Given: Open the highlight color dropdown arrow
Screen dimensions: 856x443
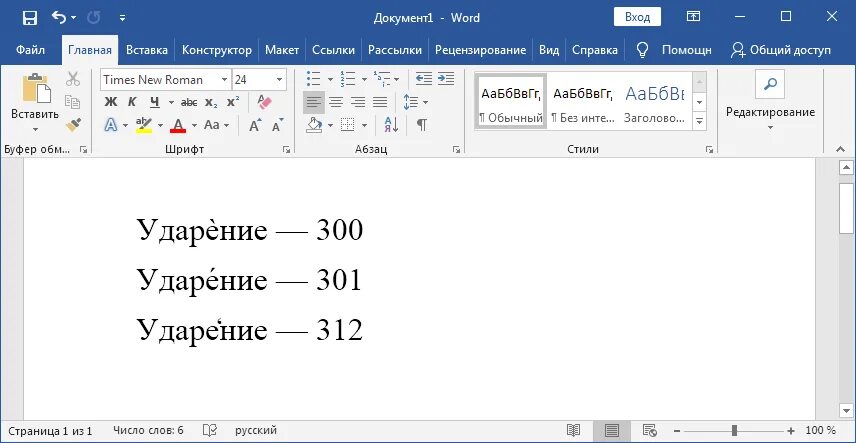Looking at the screenshot, I should (160, 126).
